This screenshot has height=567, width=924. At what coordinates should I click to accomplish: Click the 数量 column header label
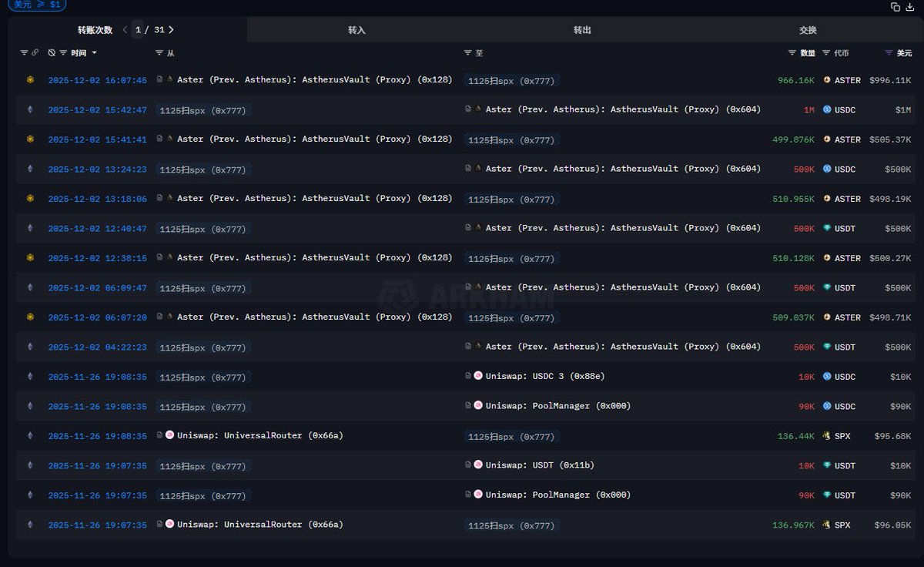click(808, 53)
